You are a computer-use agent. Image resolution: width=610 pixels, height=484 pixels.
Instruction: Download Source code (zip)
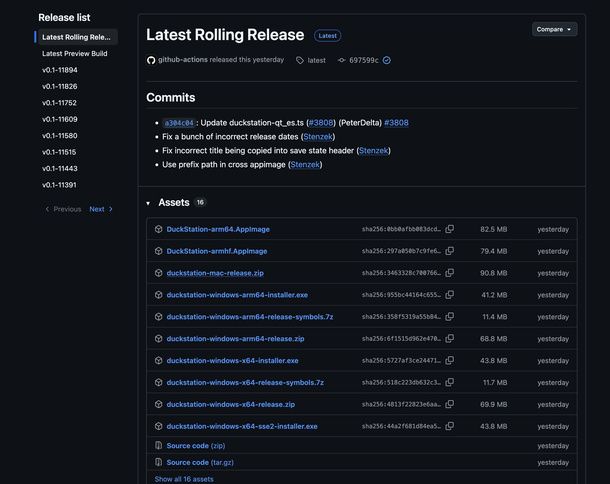point(196,445)
